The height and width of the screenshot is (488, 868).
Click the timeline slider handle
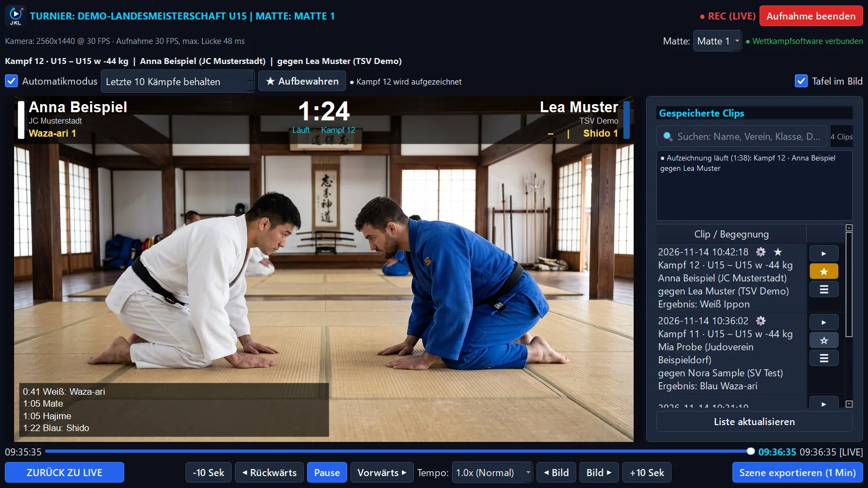(750, 451)
